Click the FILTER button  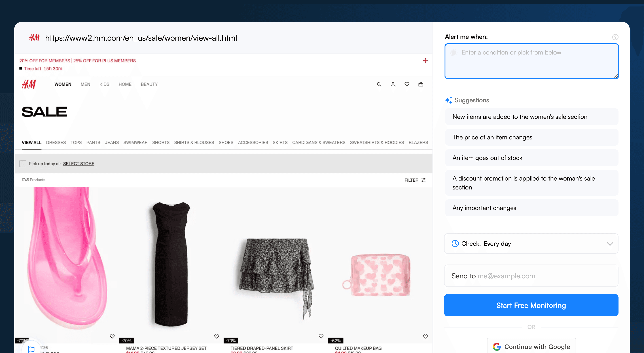point(415,180)
